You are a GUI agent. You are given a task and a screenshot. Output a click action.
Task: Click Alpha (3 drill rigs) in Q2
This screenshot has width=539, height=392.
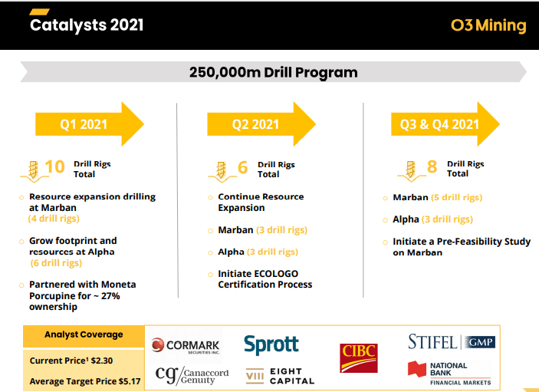click(258, 252)
